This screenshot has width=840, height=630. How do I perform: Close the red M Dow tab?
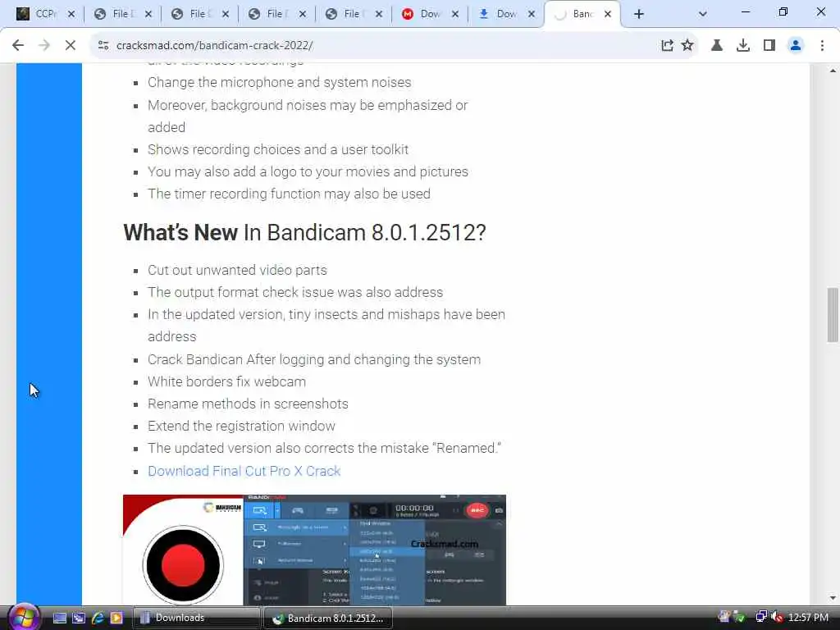click(455, 14)
